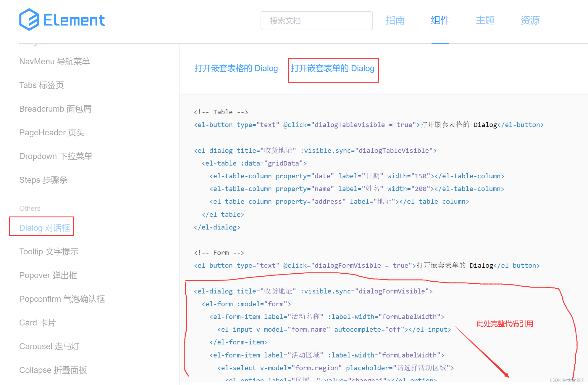Click the property="name" table column line
This screenshot has width=588, height=385.
coord(357,189)
